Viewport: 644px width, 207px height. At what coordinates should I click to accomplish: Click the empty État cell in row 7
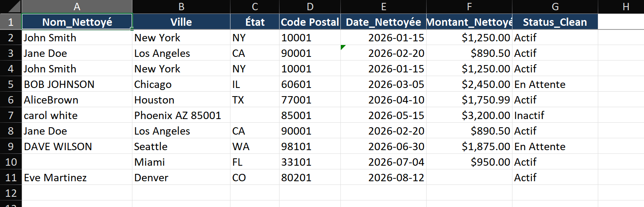pos(255,115)
